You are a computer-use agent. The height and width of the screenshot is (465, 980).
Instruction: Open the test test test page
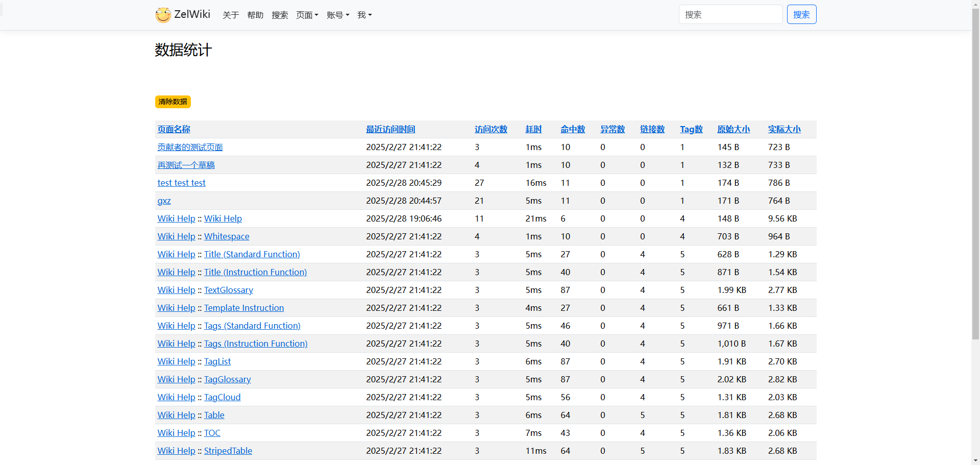click(181, 183)
